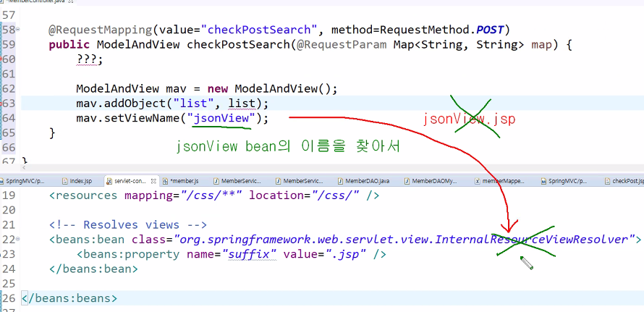This screenshot has height=312, width=644.
Task: Click the error marker on line 60
Action: pos(1,59)
